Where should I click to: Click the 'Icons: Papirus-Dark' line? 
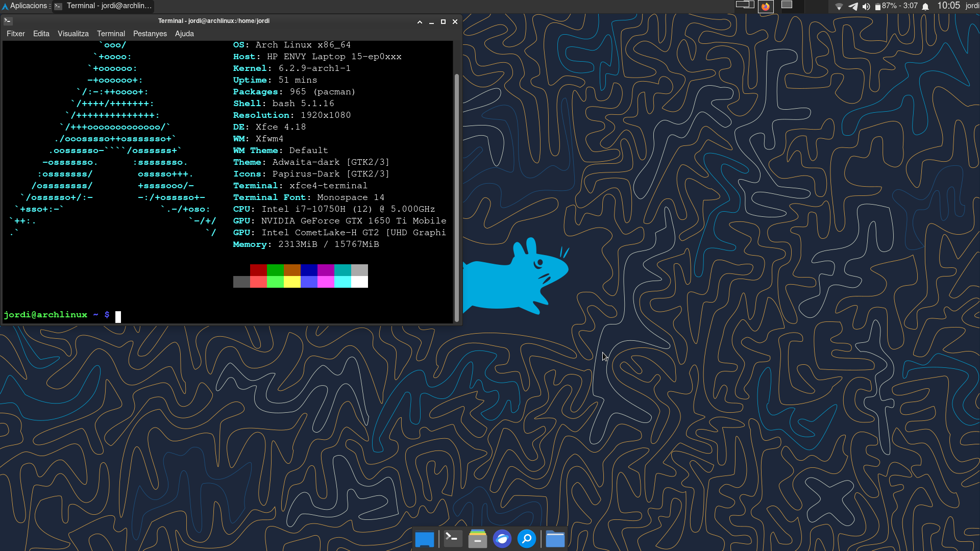(311, 174)
